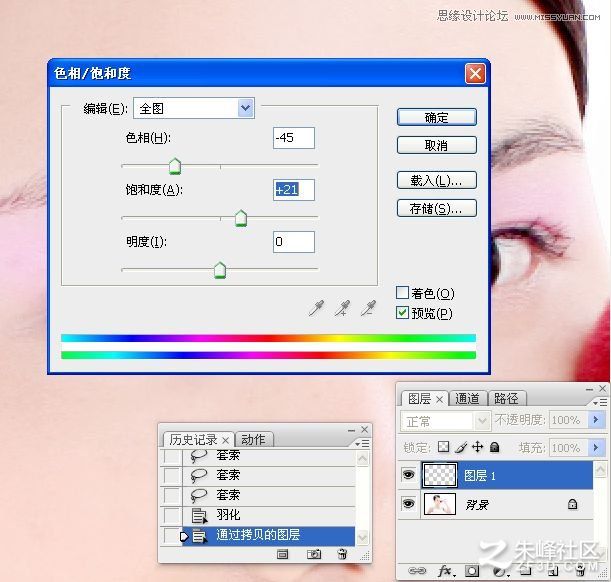Click the 饱和度 value field showing +21

294,190
